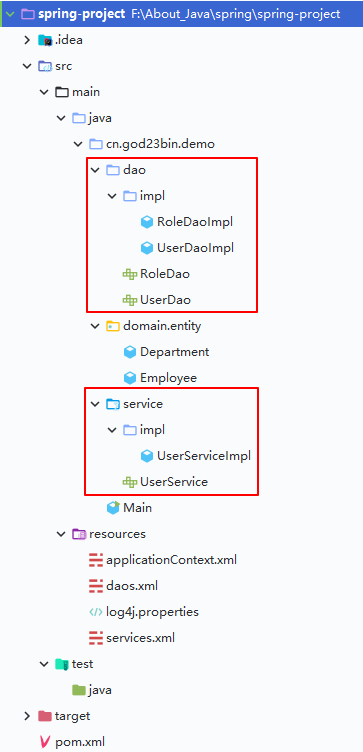Select the UserDao interface name
Image resolution: width=363 pixels, height=752 pixels.
165,300
